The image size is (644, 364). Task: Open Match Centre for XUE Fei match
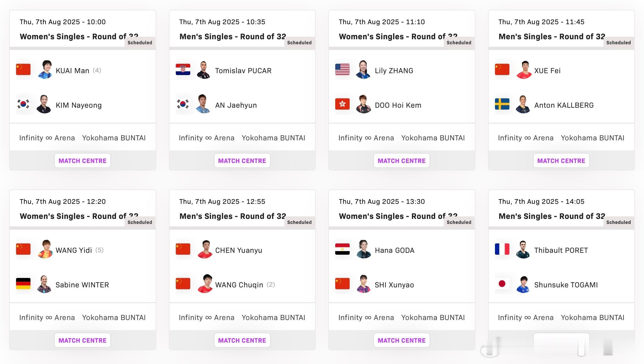(x=561, y=160)
